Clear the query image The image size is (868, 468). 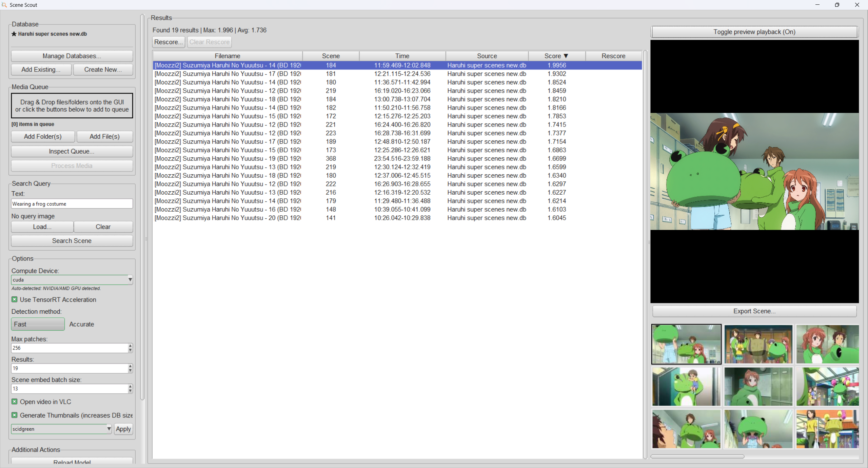click(x=103, y=227)
